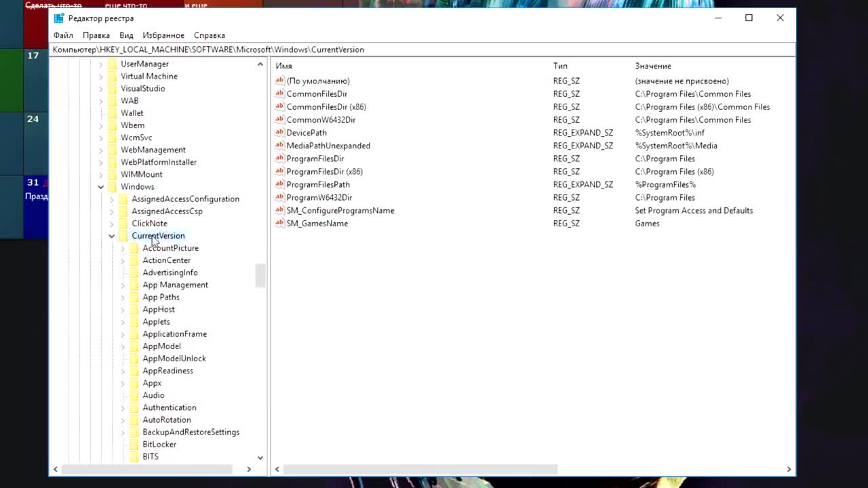Expand the Virtual Machine key
The width and height of the screenshot is (868, 488).
pyautogui.click(x=101, y=77)
